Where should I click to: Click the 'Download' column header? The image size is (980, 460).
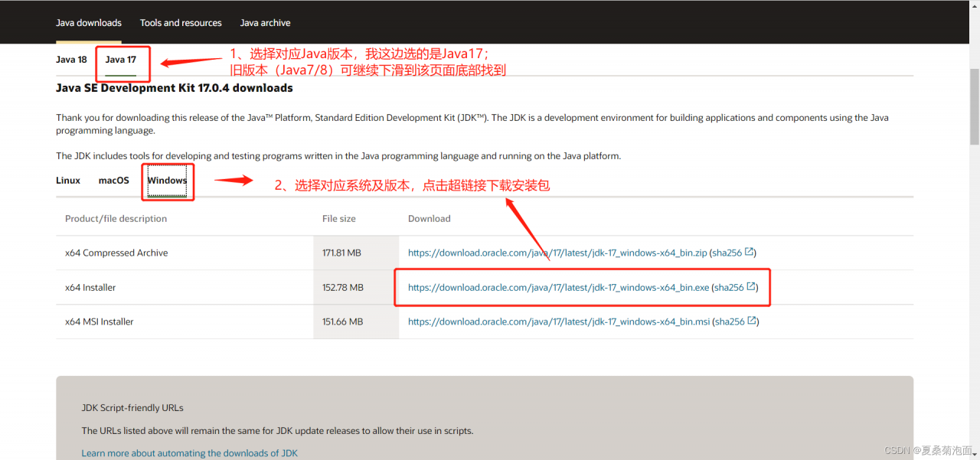coord(430,219)
